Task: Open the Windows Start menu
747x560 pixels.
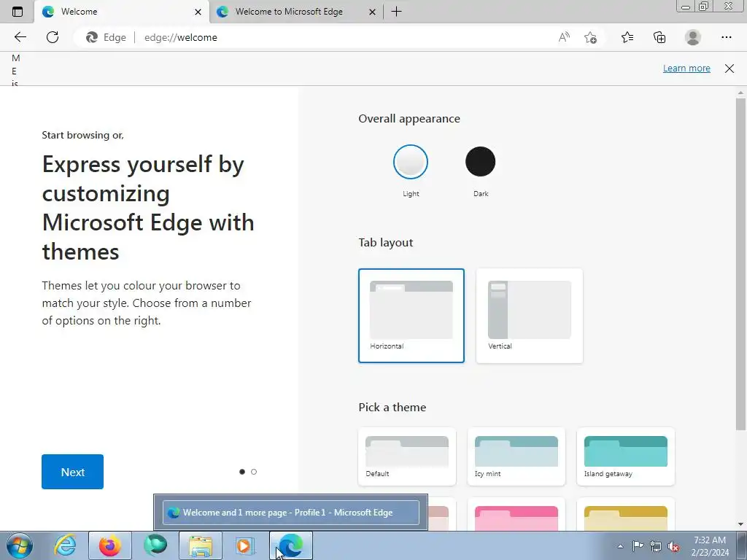Action: click(20, 545)
